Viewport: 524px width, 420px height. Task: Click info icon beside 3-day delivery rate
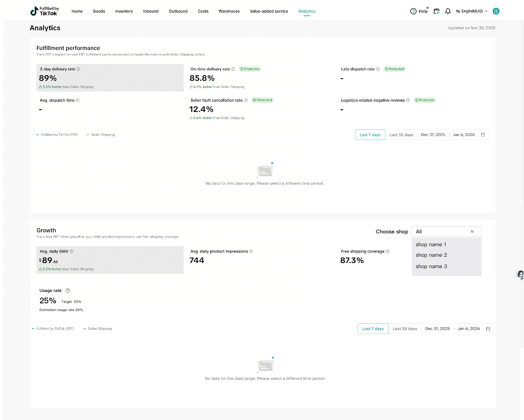[78, 69]
